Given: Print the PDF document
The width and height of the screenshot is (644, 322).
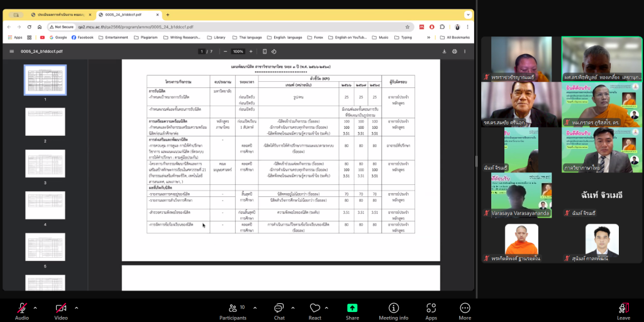Looking at the screenshot, I should pyautogui.click(x=454, y=52).
